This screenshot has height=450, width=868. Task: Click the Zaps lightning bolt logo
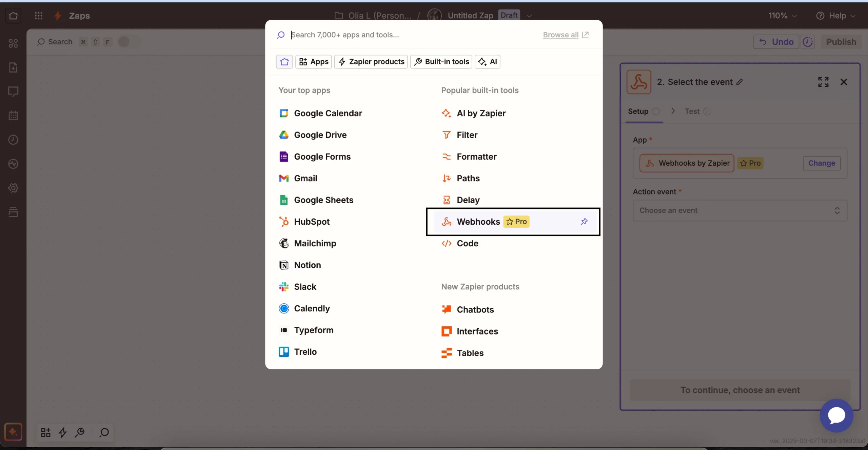click(58, 16)
